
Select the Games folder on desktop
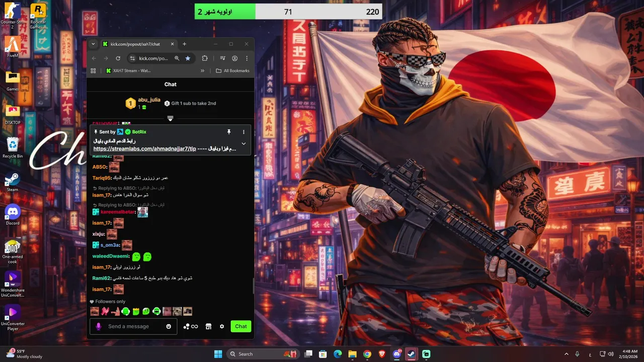13,81
